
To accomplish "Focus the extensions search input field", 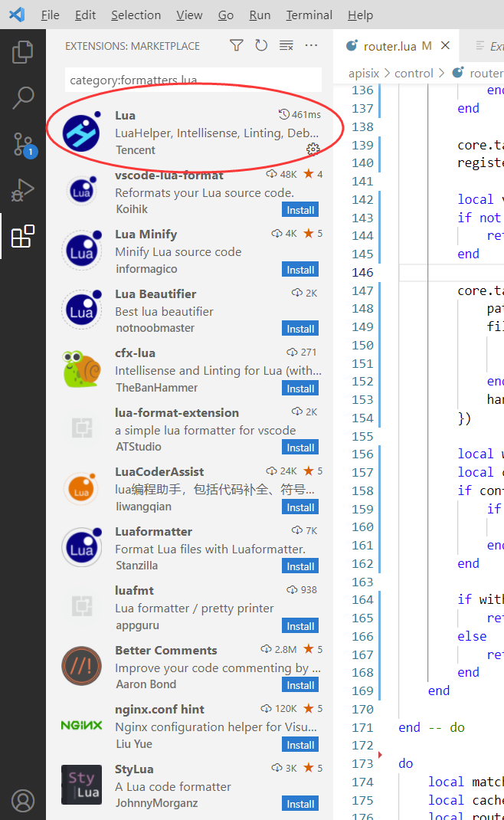I will pos(193,80).
